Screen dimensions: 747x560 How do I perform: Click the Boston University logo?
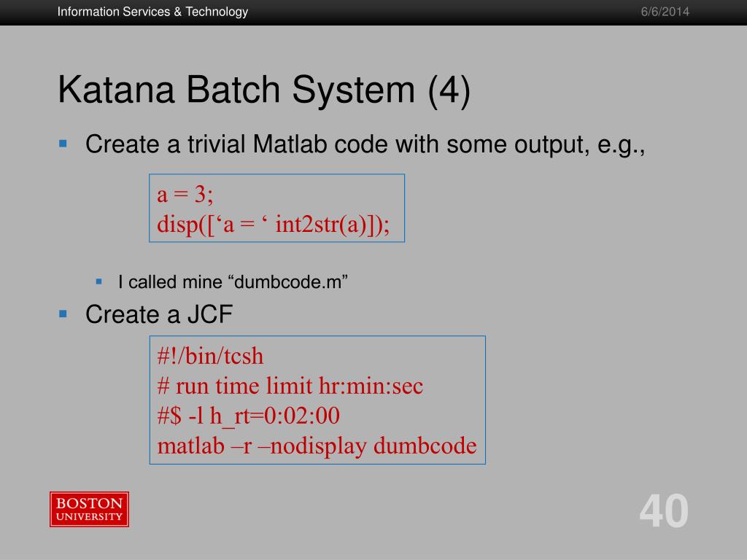coord(89,509)
